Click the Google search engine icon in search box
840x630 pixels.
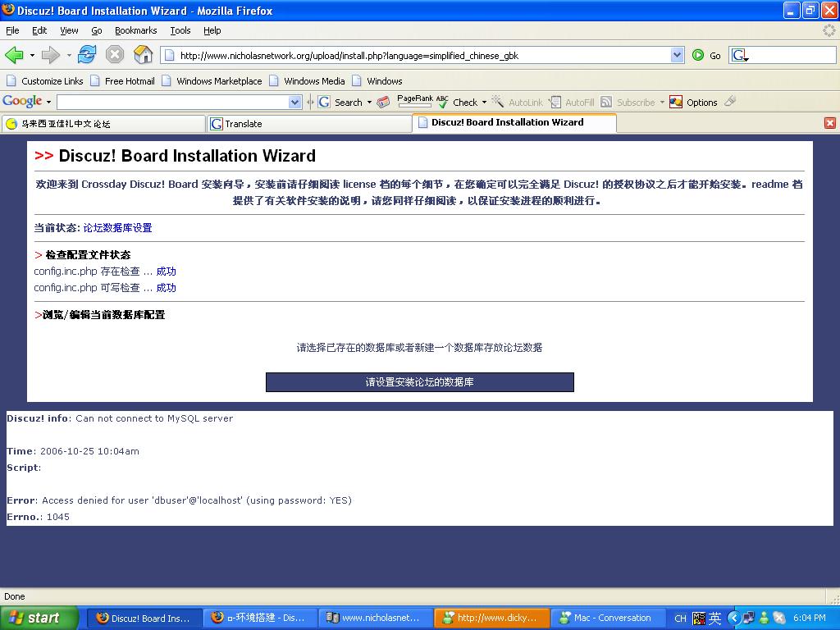click(x=739, y=55)
